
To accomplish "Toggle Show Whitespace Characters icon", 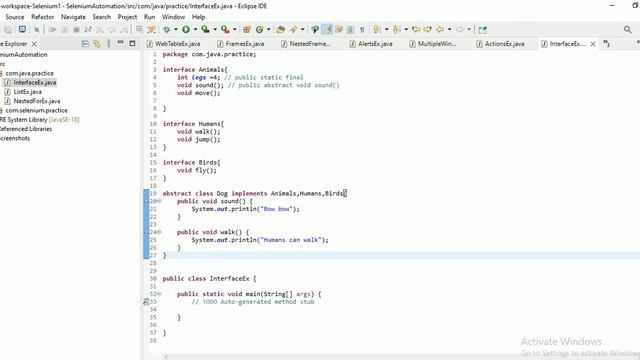I will [362, 29].
